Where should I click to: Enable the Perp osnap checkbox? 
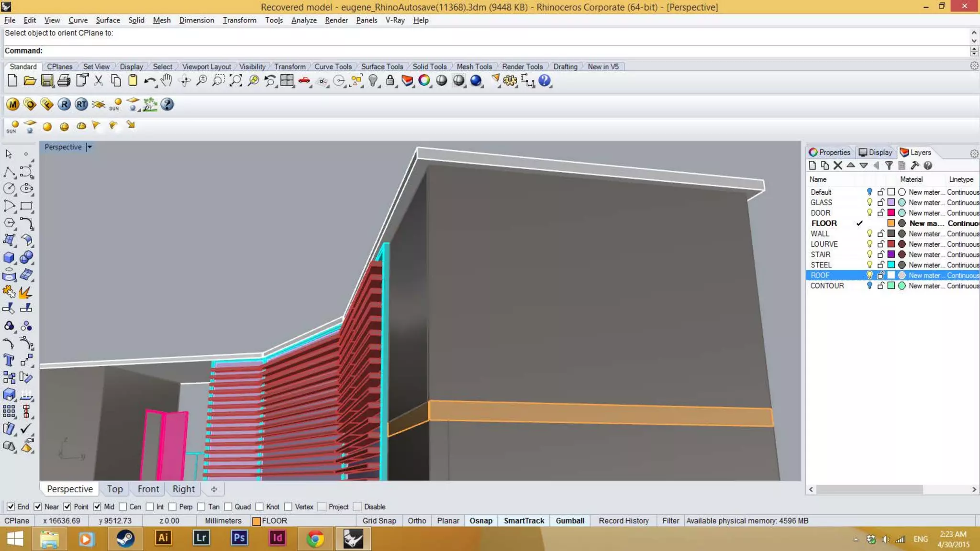pos(173,507)
